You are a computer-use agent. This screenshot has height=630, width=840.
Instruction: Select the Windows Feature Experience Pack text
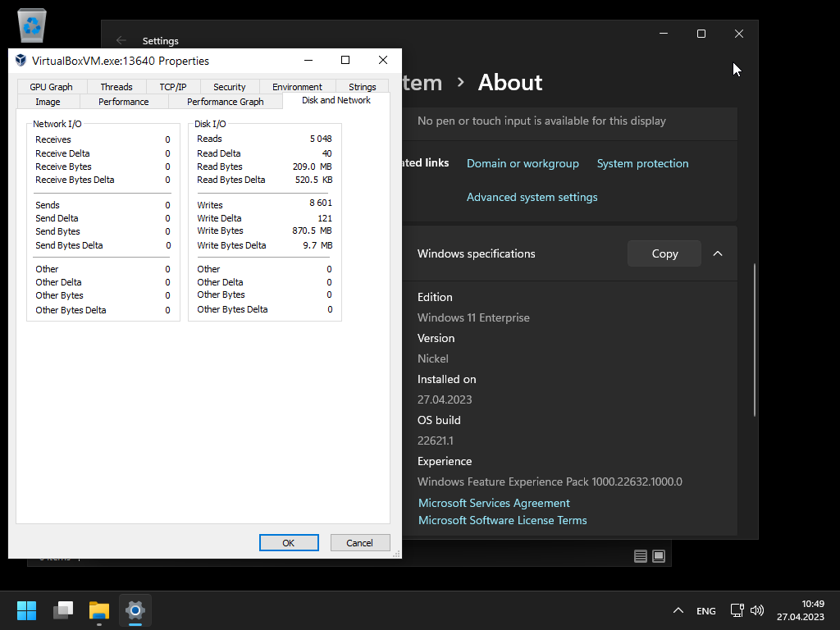(550, 482)
